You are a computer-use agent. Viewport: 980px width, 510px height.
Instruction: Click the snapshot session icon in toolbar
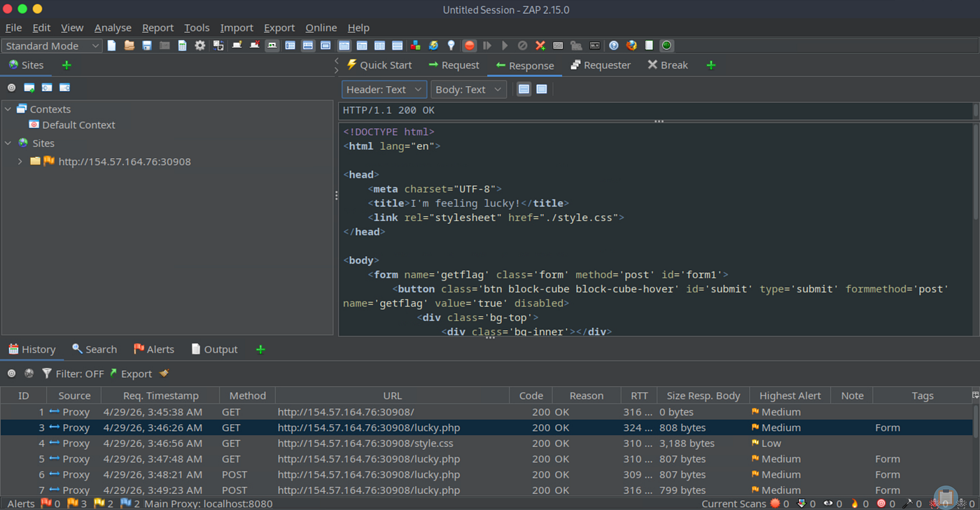[x=164, y=45]
